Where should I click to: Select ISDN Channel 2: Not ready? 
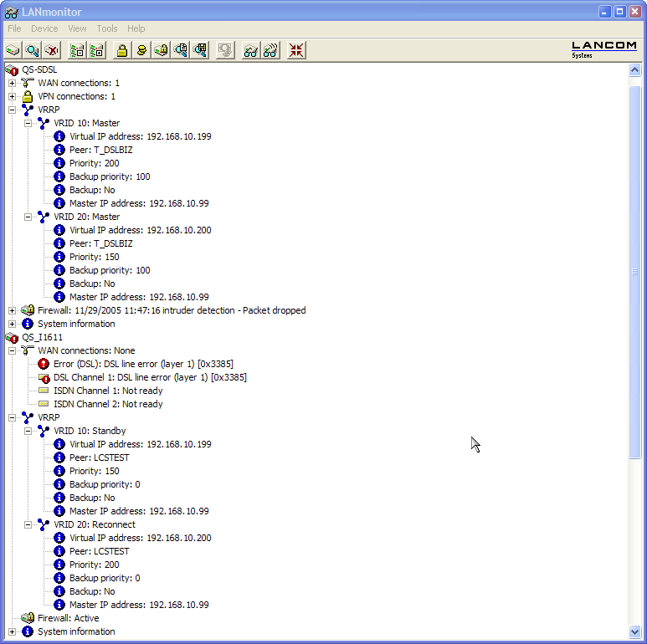click(x=108, y=404)
